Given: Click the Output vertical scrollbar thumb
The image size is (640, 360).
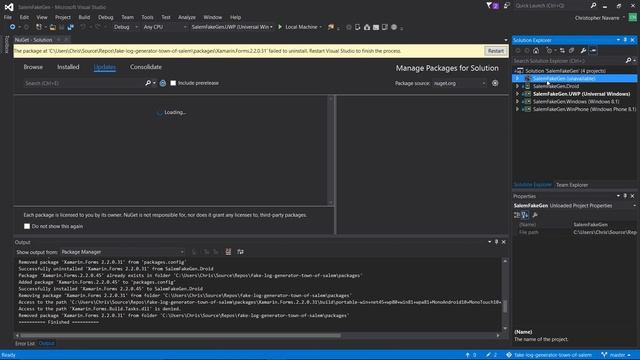Looking at the screenshot, I should coord(505,307).
